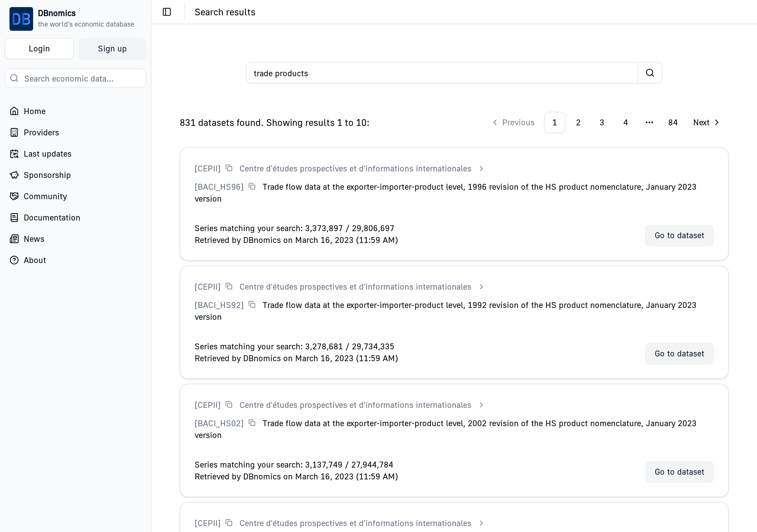Image resolution: width=757 pixels, height=532 pixels.
Task: Open provider chevron in BACI_HS92 card
Action: click(481, 287)
